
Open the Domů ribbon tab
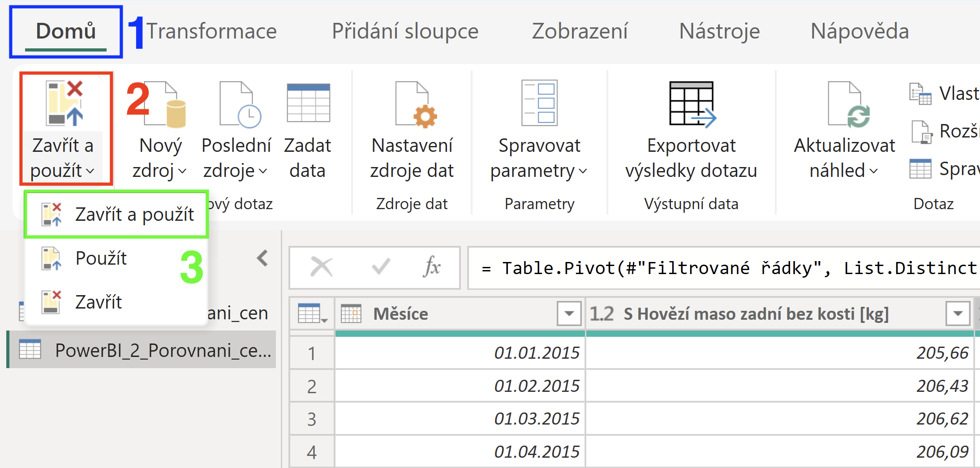pos(66,31)
